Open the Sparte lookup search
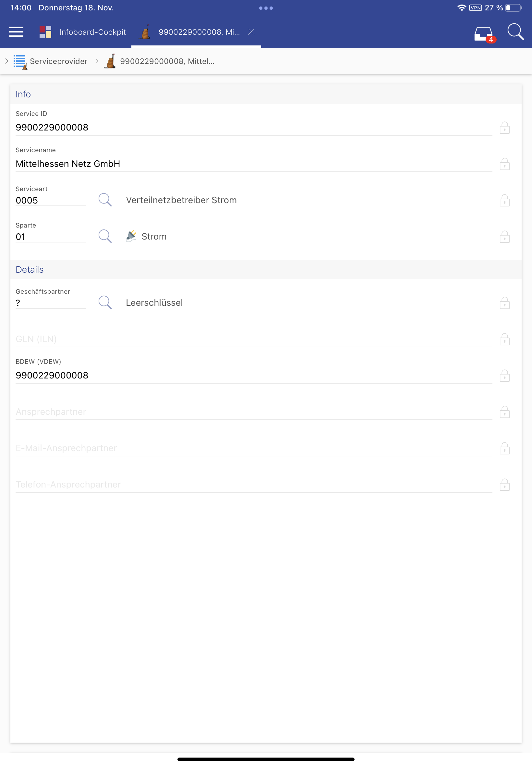This screenshot has height=766, width=532. click(x=105, y=236)
